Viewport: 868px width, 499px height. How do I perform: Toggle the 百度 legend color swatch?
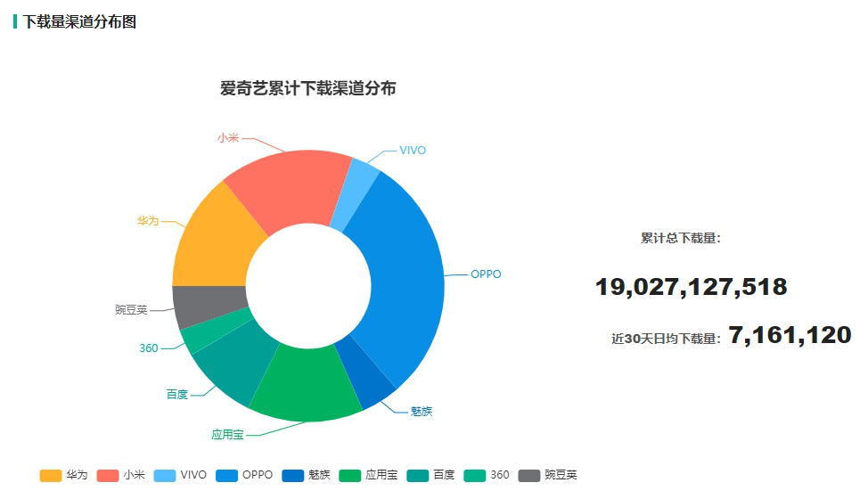pos(417,475)
